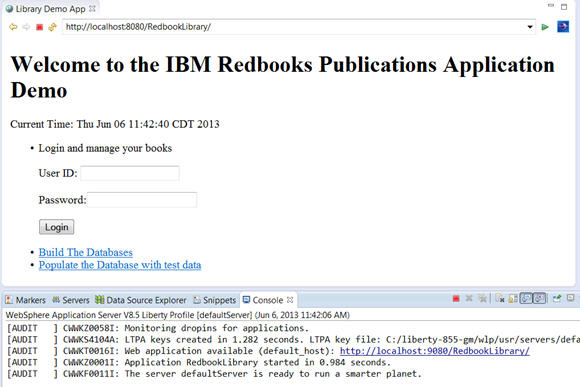Image resolution: width=580 pixels, height=387 pixels.
Task: Click Remove All Terminated Launches icon
Action: click(x=482, y=298)
